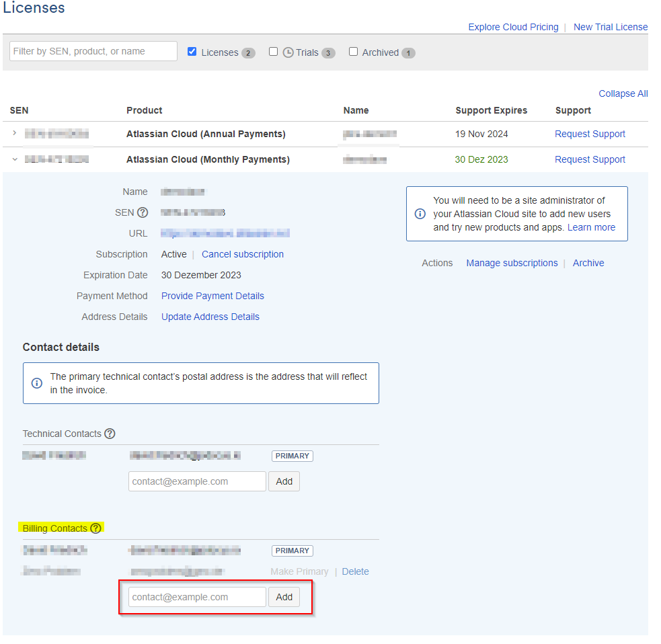Enable the Archived filter checkbox
The height and width of the screenshot is (644, 661).
[x=353, y=51]
